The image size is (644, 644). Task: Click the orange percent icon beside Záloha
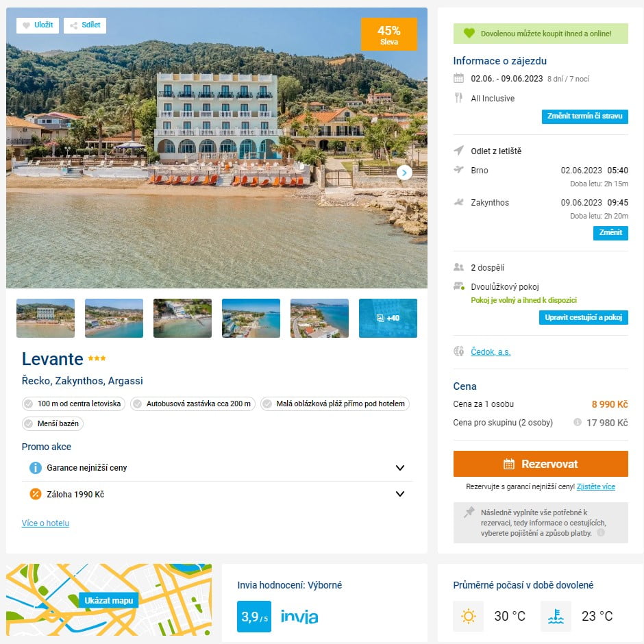coord(36,494)
